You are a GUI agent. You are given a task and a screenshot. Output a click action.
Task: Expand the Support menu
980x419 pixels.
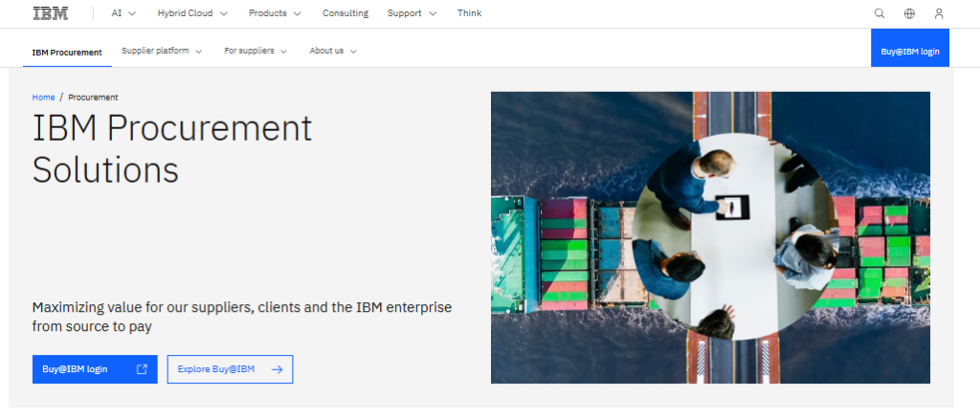[x=412, y=13]
